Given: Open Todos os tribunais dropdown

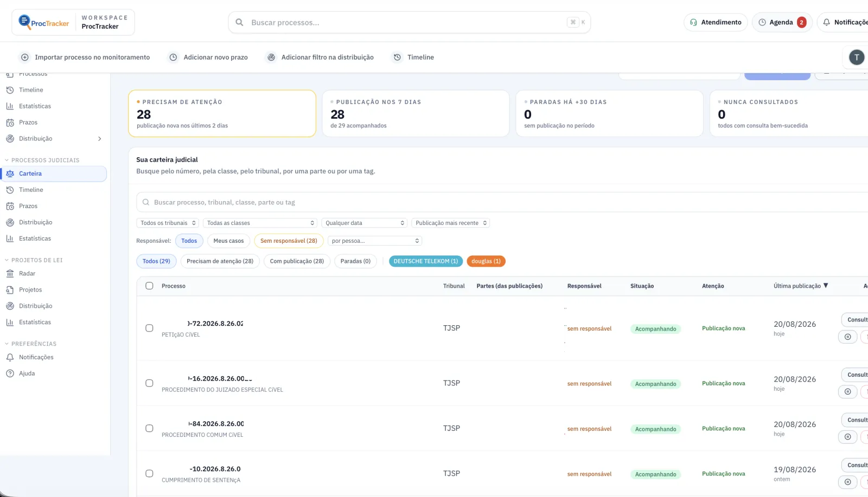Looking at the screenshot, I should (167, 223).
